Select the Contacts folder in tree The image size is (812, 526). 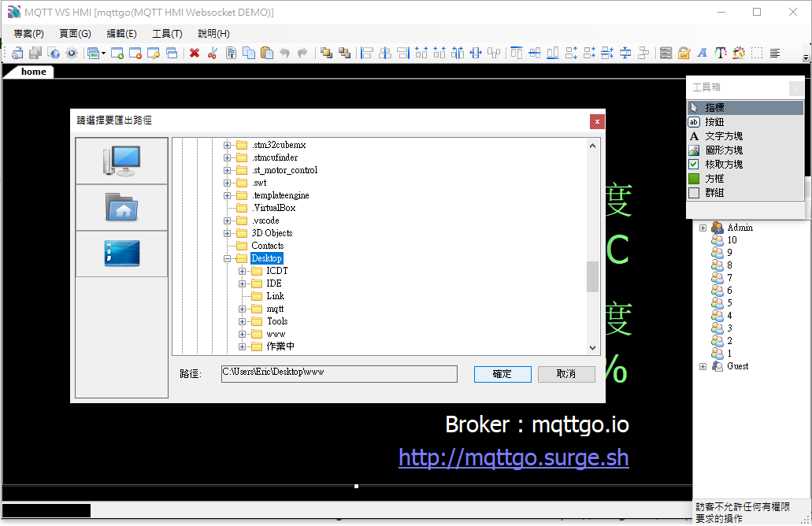pyautogui.click(x=267, y=246)
